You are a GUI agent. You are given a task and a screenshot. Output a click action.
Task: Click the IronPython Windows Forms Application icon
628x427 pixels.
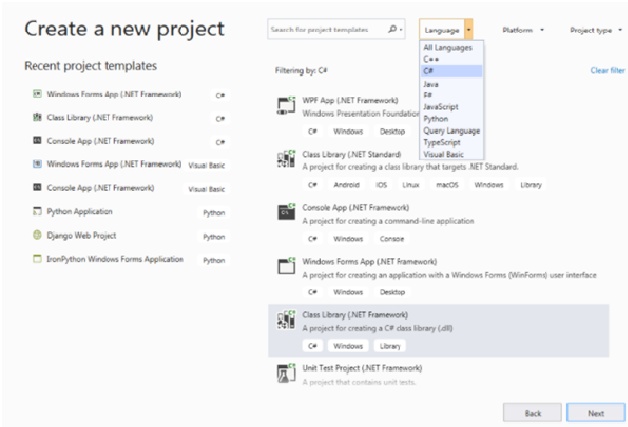[37, 259]
